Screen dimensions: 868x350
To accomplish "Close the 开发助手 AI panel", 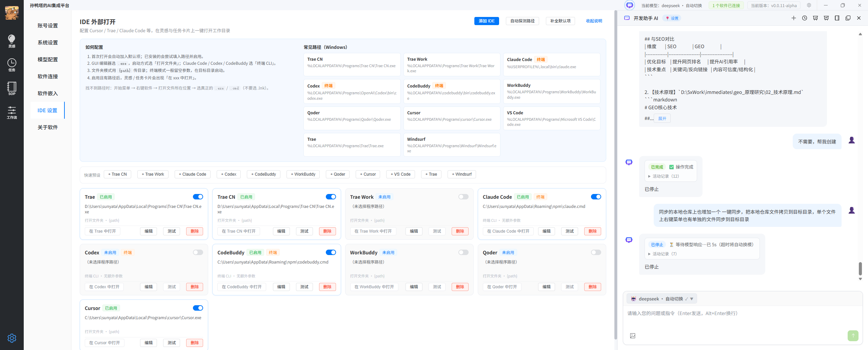I will coord(859,18).
